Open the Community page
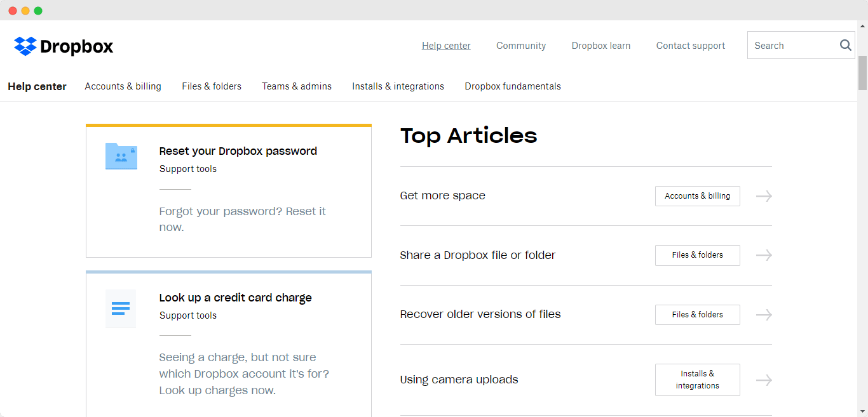This screenshot has height=417, width=868. 521,45
